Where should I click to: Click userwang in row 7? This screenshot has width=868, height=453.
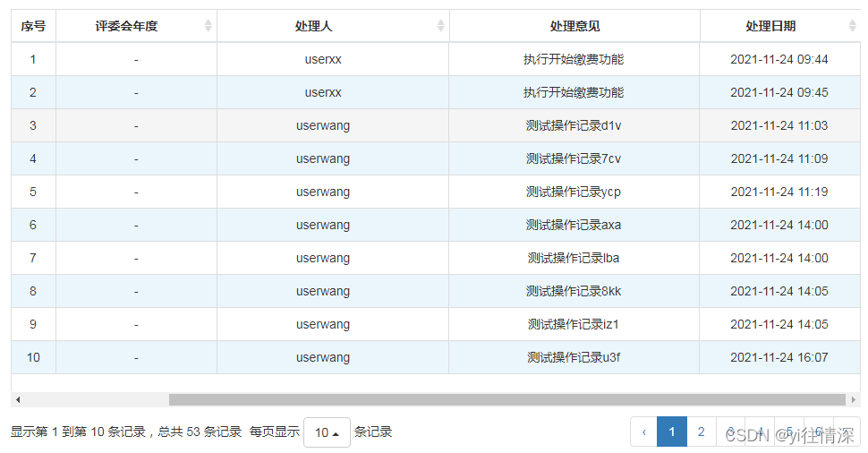click(x=323, y=259)
